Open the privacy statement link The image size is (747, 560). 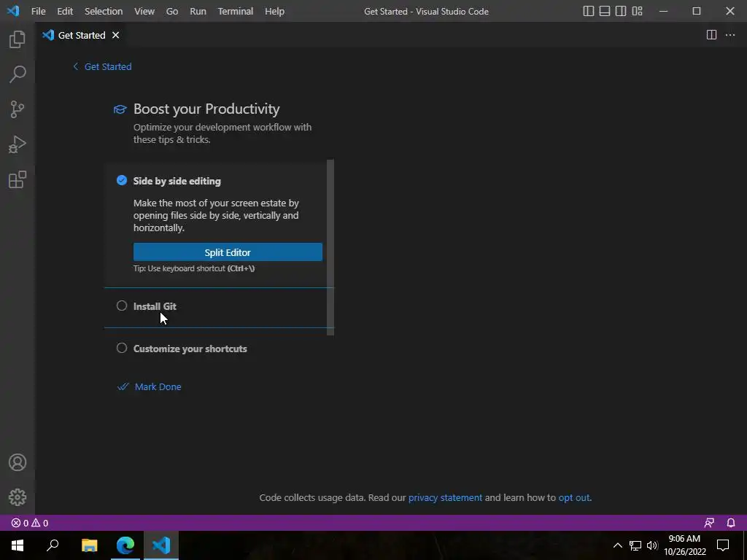(446, 497)
